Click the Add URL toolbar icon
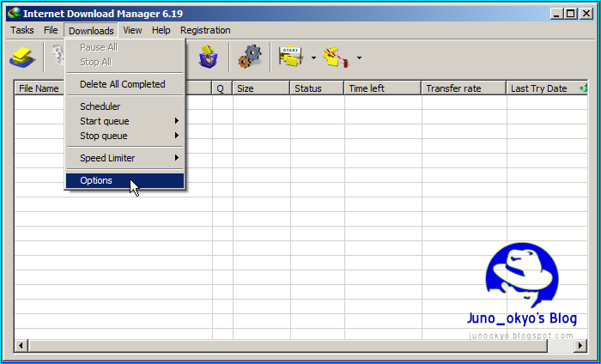Viewport: 601px width, 364px height. [22, 58]
